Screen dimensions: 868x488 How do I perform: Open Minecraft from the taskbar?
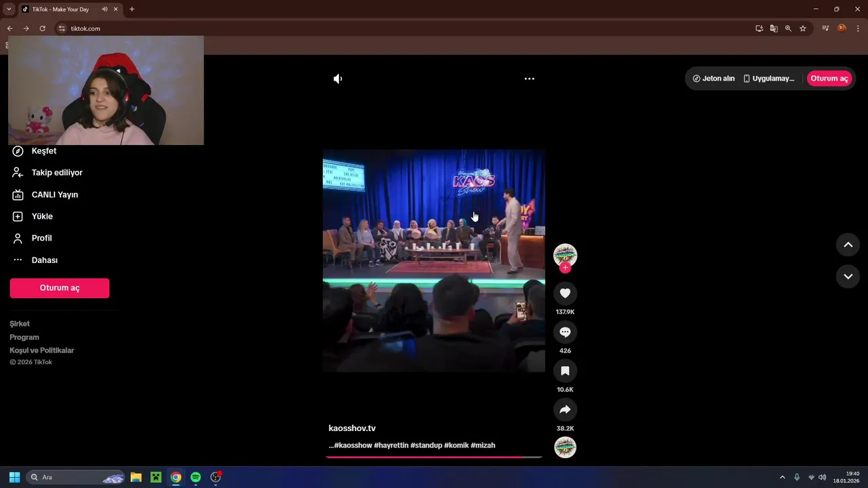pos(156,477)
